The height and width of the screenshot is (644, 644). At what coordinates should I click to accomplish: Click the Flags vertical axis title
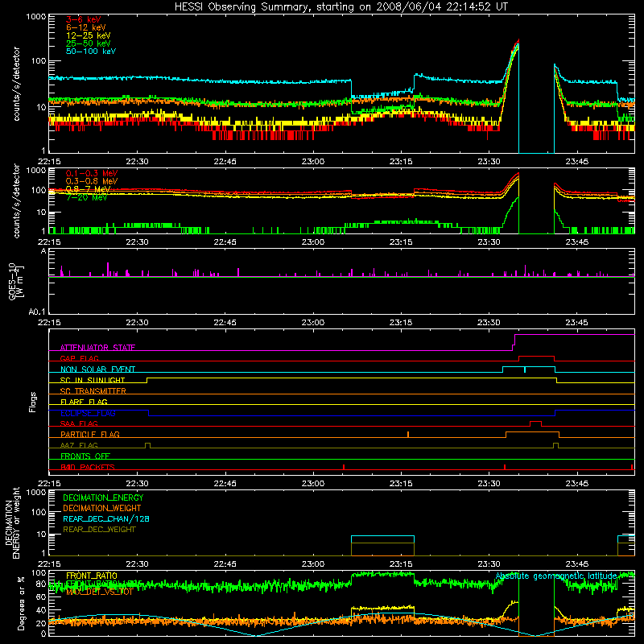pyautogui.click(x=33, y=402)
